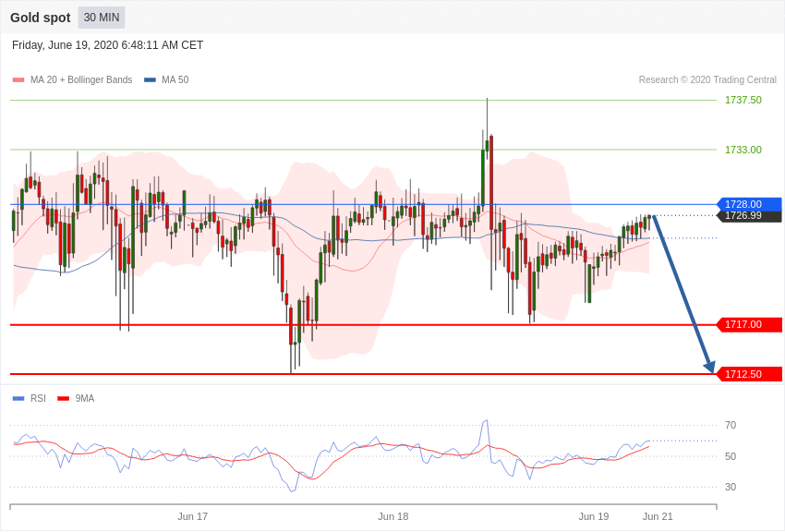Click the Jun 19 date axis label
This screenshot has height=532, width=785.
coord(594,516)
